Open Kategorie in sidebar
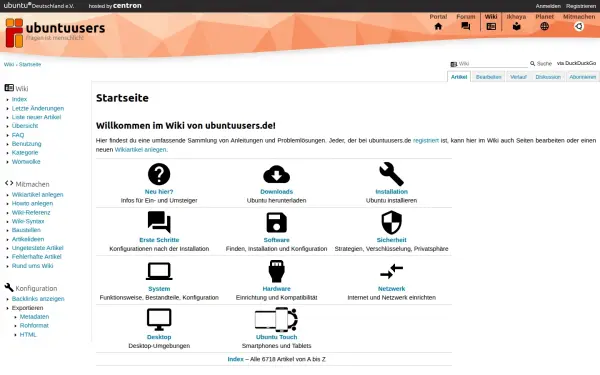600x375 pixels. [25, 153]
